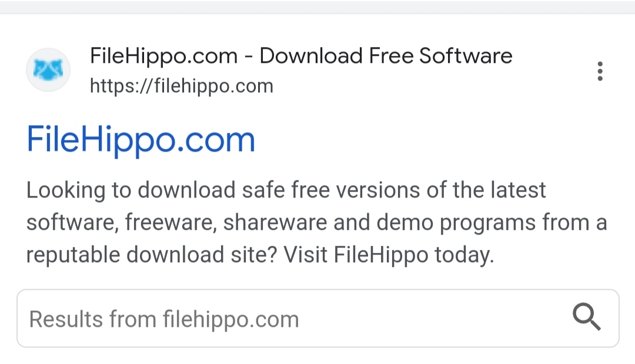Click the https://filehippo.com URL text

pos(182,86)
